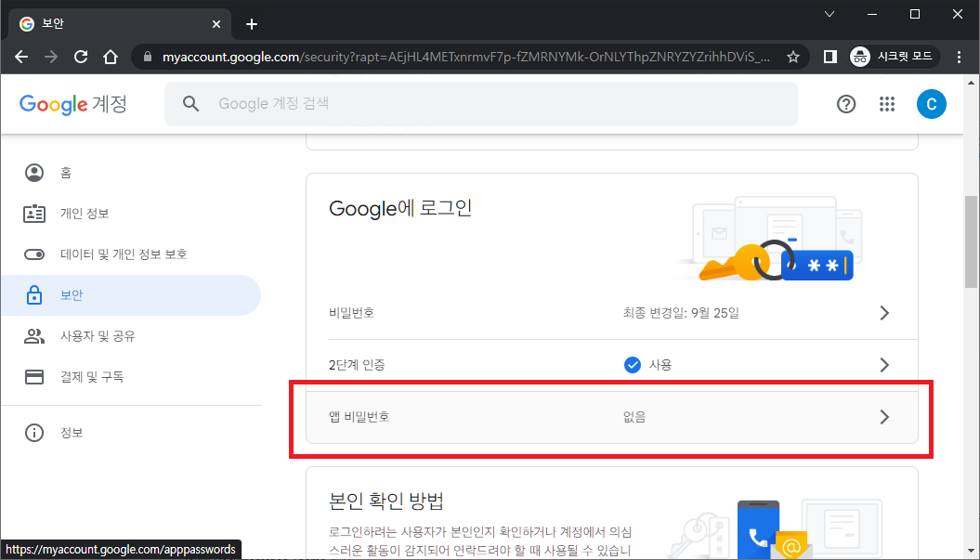
Task: Click the Google 계정 logo
Action: [x=73, y=104]
